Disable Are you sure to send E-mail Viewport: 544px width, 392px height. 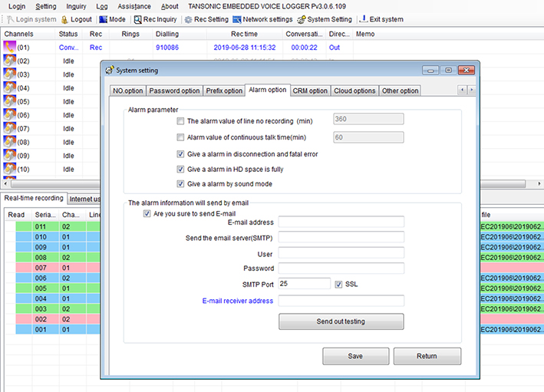147,214
